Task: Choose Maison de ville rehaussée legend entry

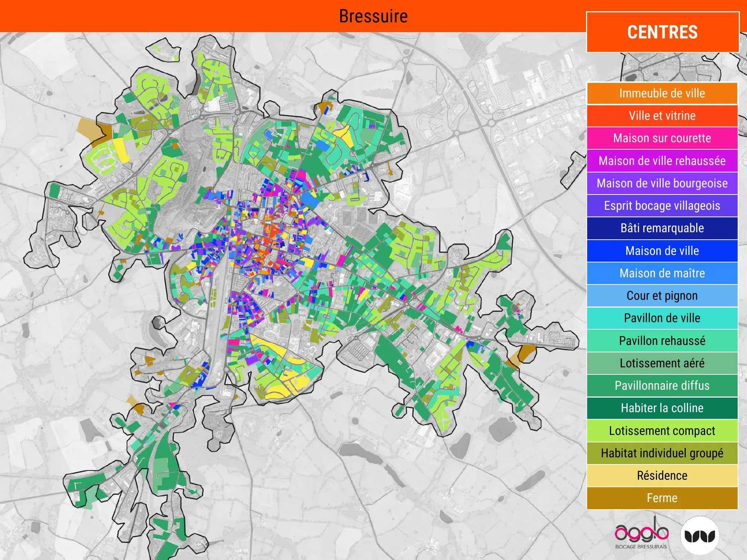Action: coord(662,161)
